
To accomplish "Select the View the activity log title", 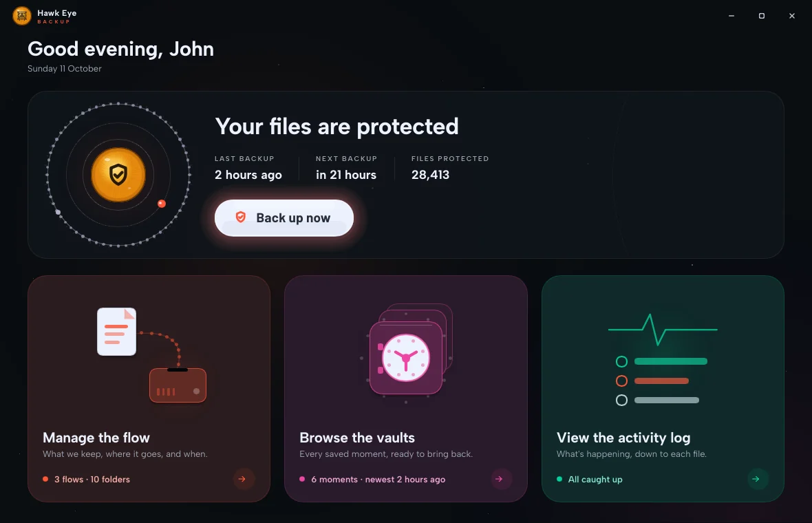I will (623, 438).
